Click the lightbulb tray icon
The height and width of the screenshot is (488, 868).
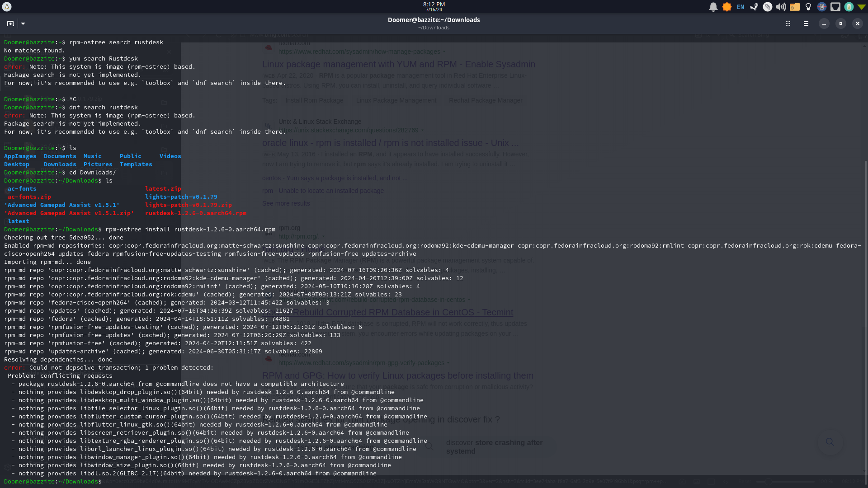(808, 7)
